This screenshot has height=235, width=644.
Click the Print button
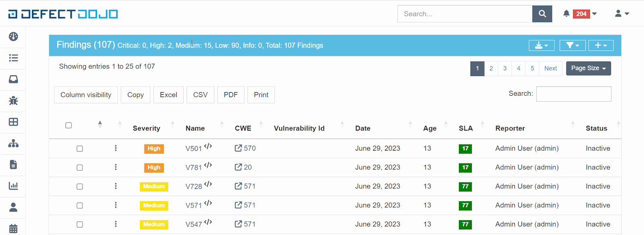[261, 95]
